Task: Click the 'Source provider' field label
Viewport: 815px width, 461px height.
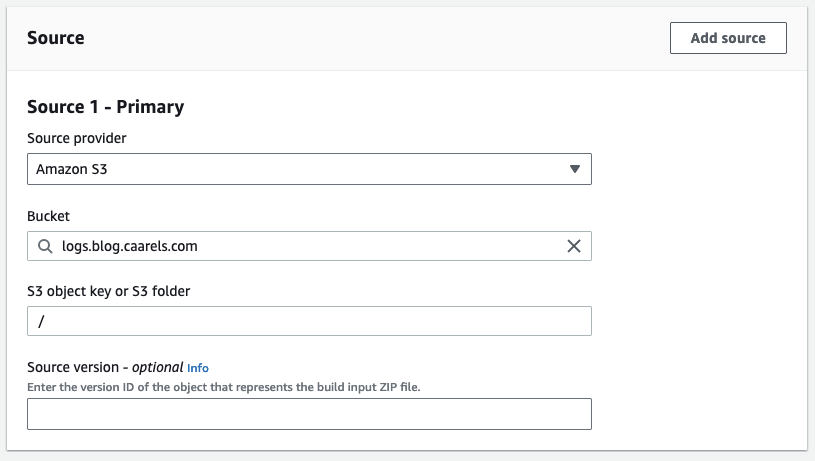Action: [x=77, y=138]
